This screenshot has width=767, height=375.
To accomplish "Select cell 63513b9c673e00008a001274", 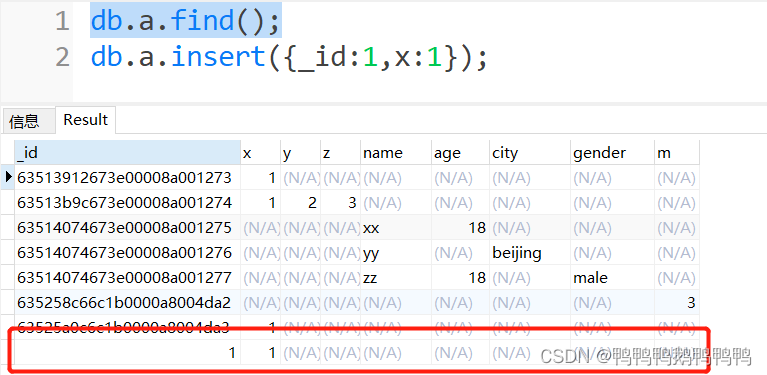I will [x=127, y=203].
